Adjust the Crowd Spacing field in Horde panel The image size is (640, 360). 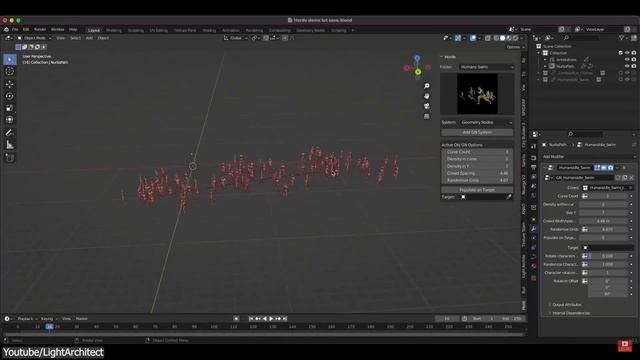pyautogui.click(x=477, y=173)
